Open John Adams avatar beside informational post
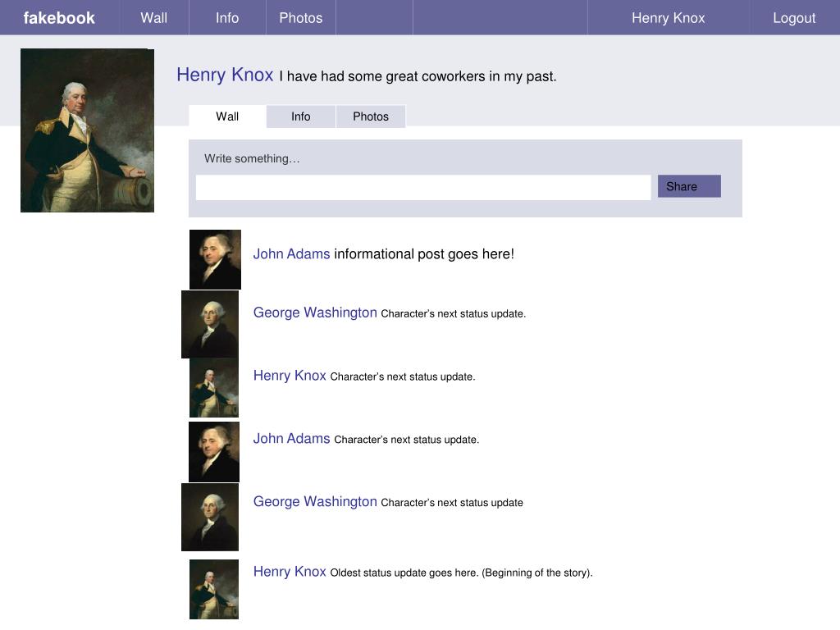Viewport: 840px width, 630px height. pos(216,259)
